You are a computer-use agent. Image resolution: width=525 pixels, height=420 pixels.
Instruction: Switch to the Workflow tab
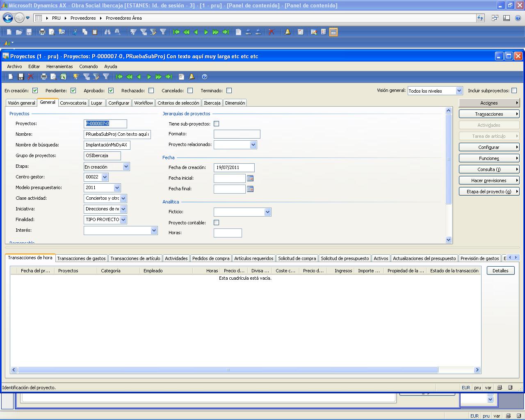(144, 103)
